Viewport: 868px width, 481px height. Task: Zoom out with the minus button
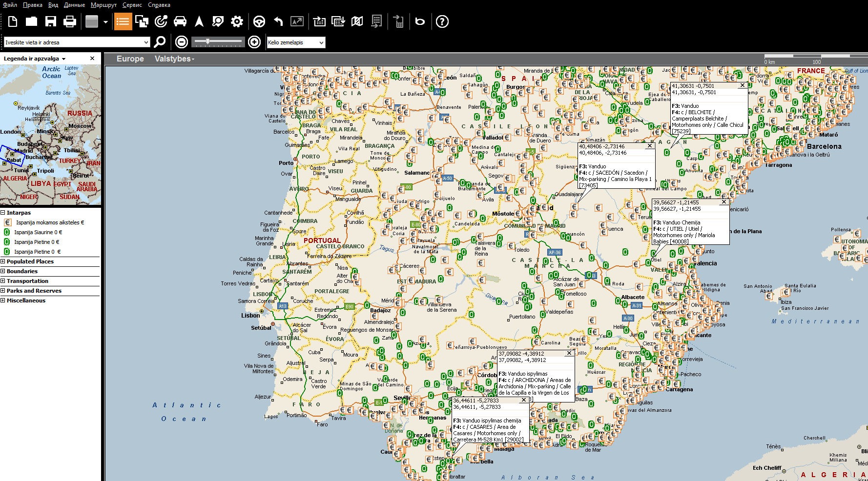coord(182,42)
